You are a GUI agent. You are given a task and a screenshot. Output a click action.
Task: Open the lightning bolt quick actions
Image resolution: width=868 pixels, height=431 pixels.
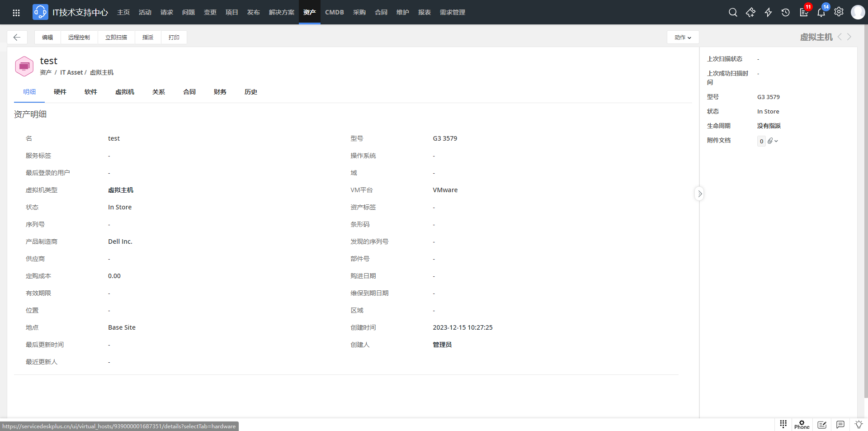[768, 12]
